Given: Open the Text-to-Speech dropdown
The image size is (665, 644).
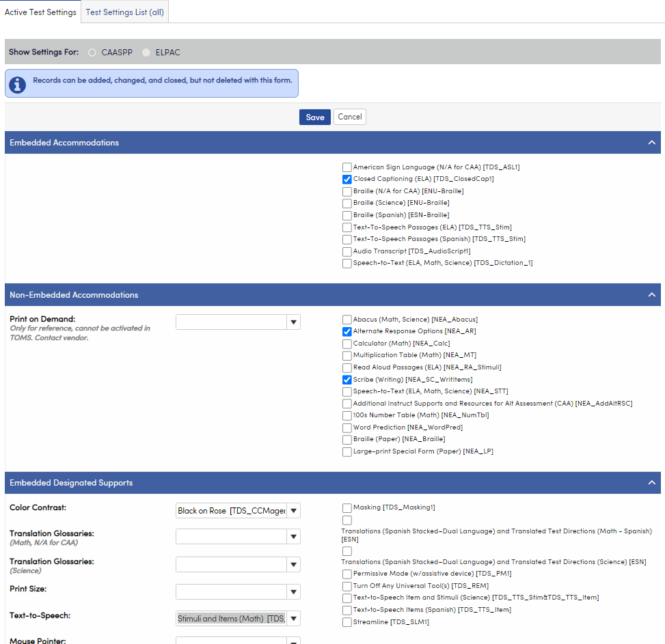Looking at the screenshot, I should 293,618.
